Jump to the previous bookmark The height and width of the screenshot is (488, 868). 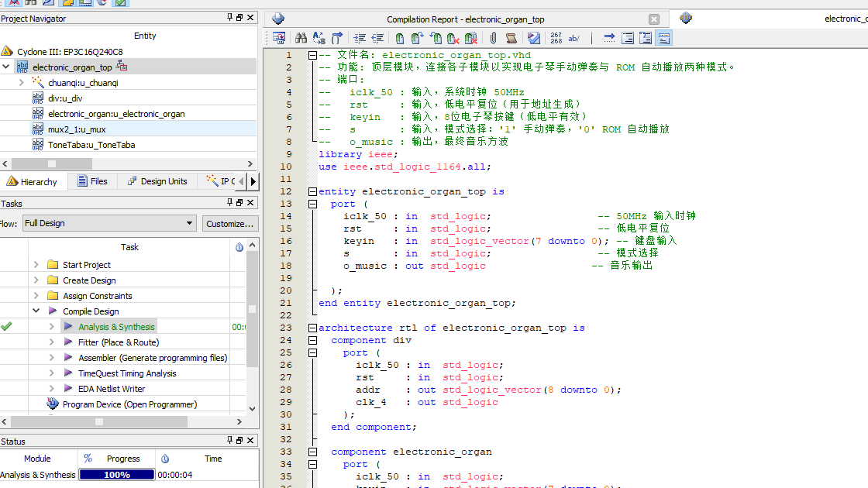click(x=436, y=38)
